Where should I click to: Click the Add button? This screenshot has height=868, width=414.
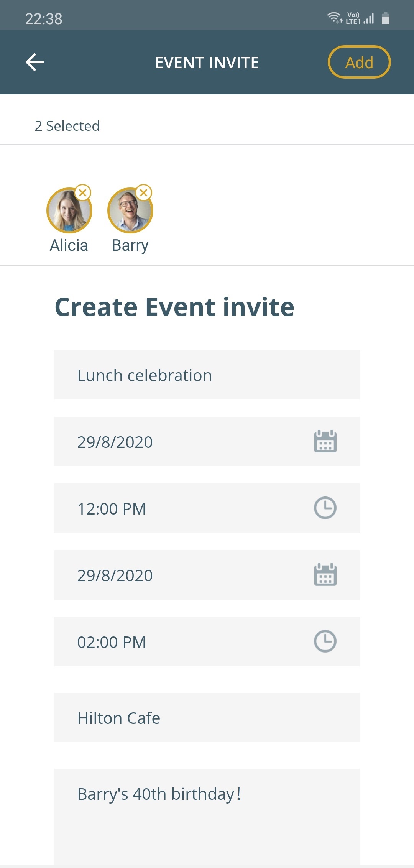click(x=359, y=62)
